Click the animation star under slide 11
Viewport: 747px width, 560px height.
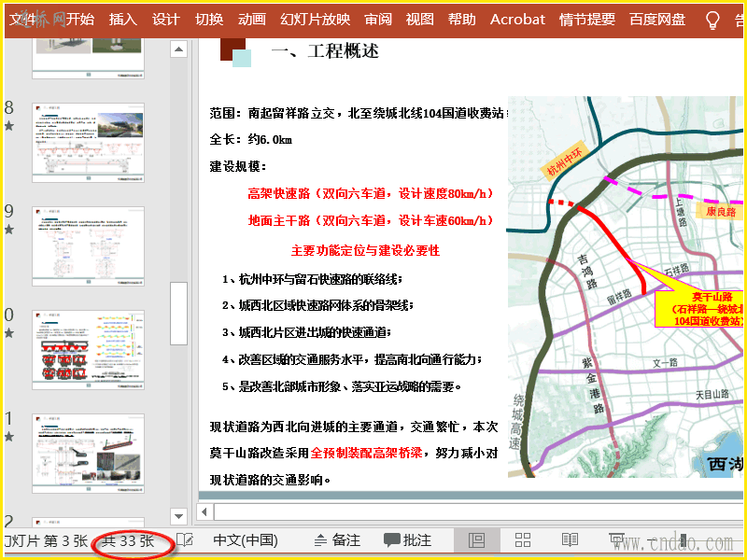coord(9,437)
